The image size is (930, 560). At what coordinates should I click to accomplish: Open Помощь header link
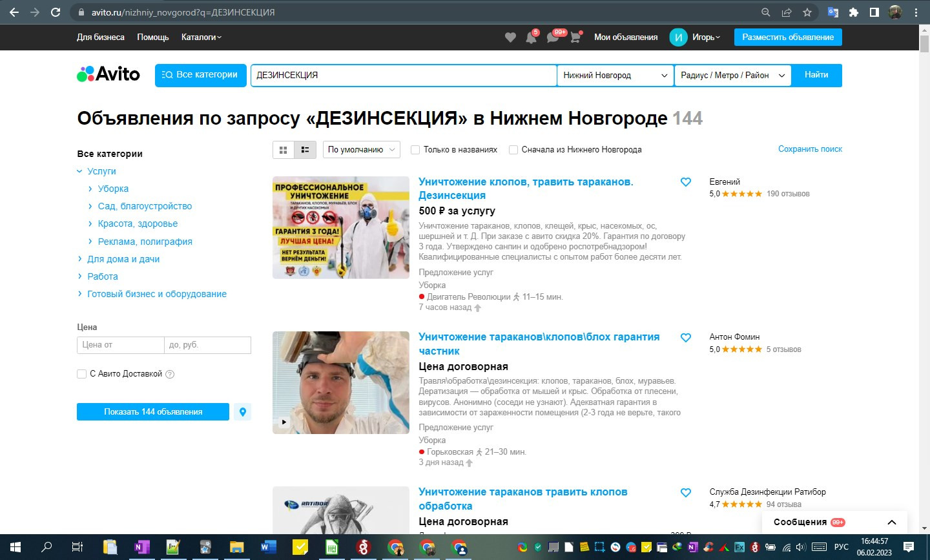pos(153,37)
